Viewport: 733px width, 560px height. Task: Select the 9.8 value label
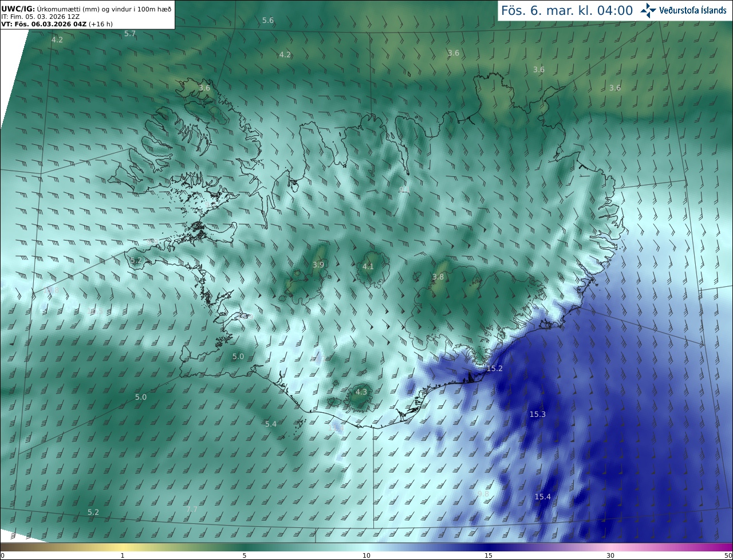pos(483,494)
